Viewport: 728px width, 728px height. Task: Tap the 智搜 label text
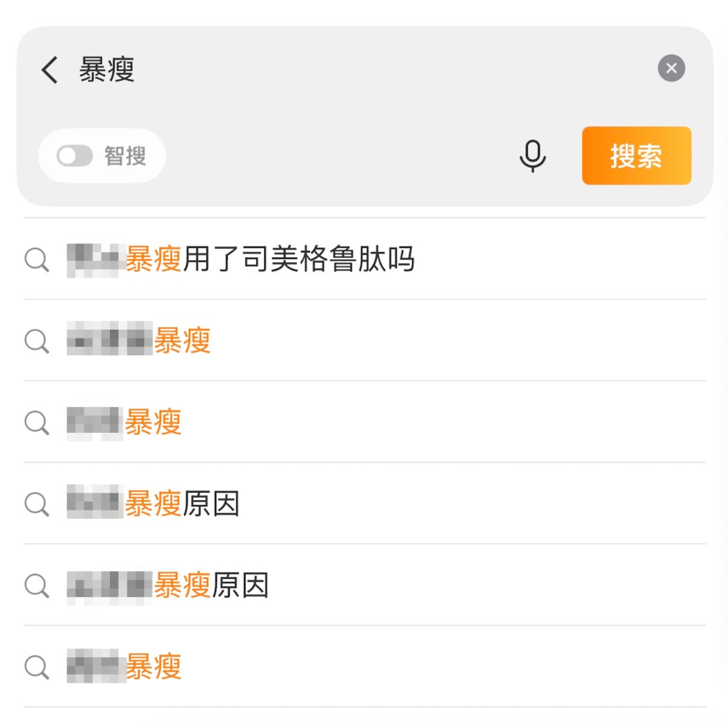125,156
